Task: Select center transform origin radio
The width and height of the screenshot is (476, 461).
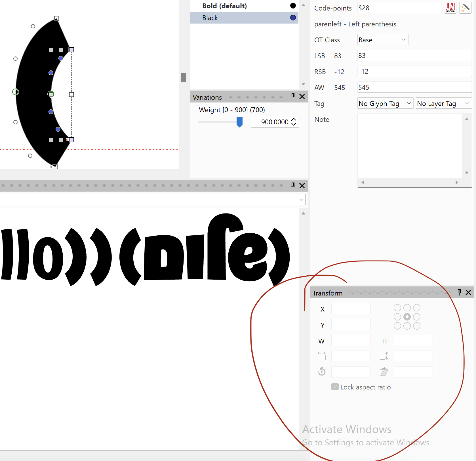Action: coord(407,317)
